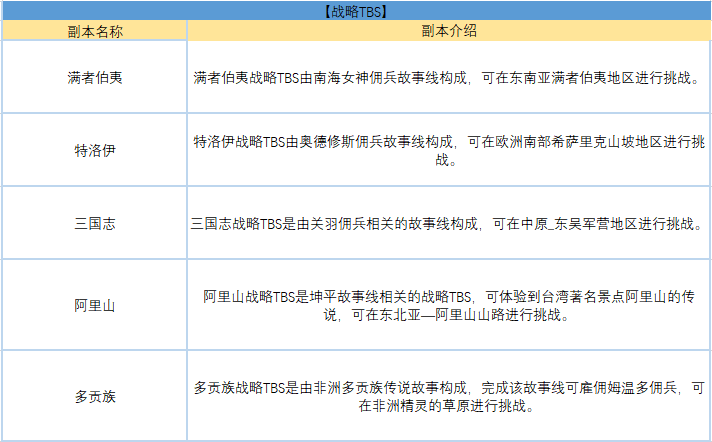Screen dimensions: 712x442
Task: Select the 副本名称 column header
Action: tap(95, 31)
